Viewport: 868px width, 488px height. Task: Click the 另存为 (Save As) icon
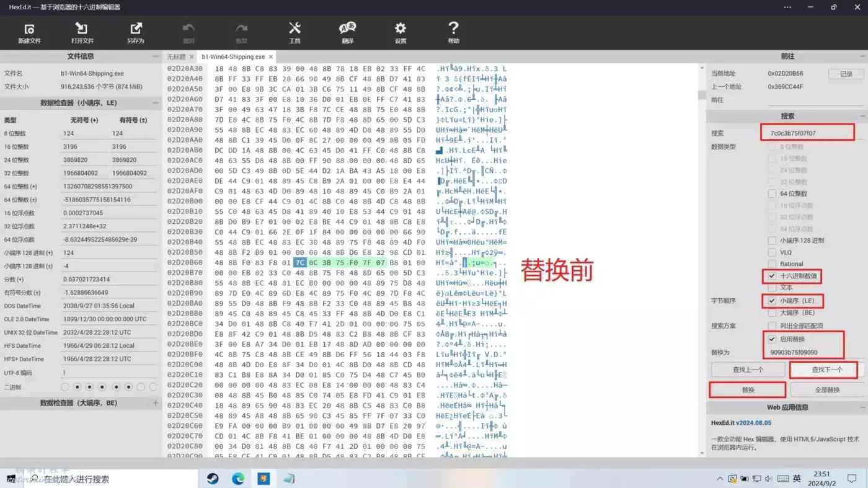(135, 32)
